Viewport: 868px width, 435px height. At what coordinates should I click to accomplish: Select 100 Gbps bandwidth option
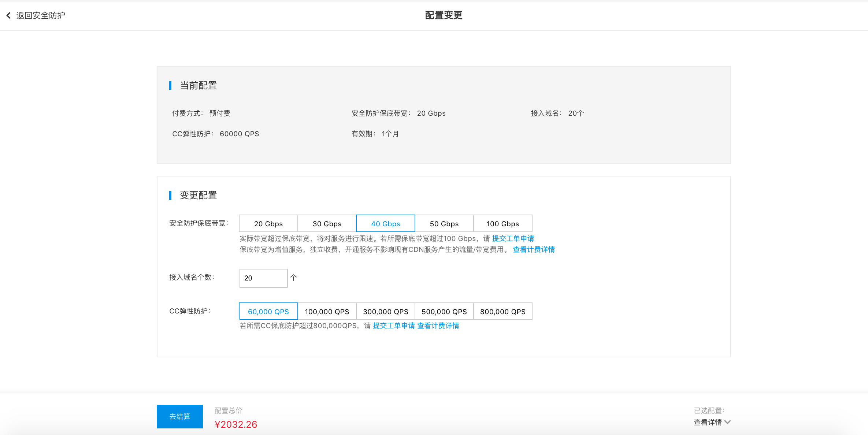[x=503, y=224]
